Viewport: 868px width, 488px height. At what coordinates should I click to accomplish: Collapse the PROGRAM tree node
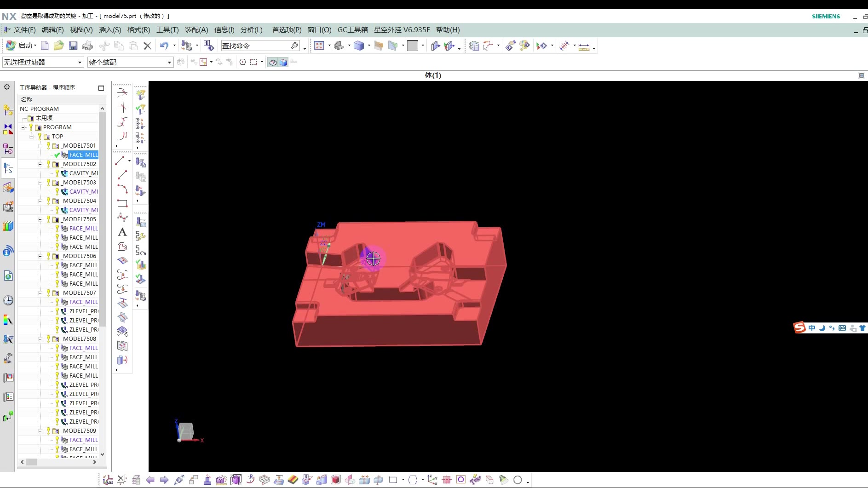[x=23, y=127]
